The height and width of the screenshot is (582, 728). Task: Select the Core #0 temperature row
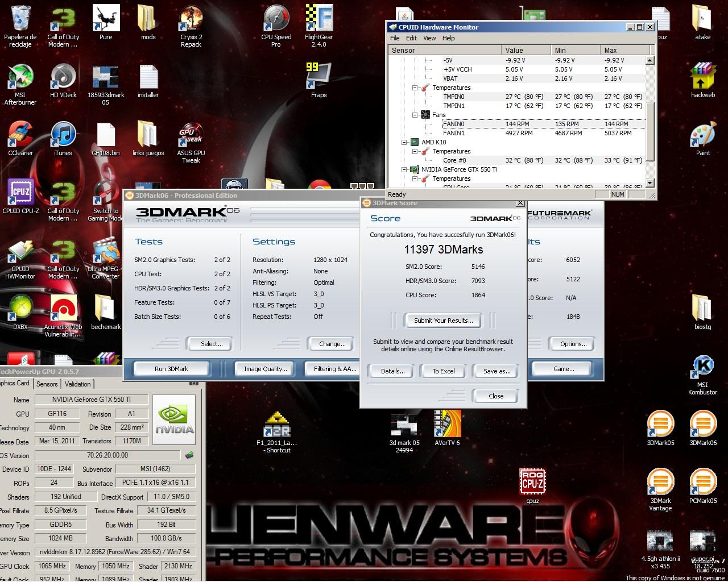(x=518, y=160)
